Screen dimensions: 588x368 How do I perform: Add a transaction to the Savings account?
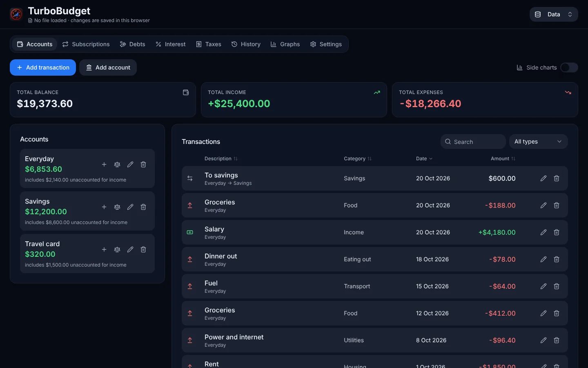pos(104,207)
